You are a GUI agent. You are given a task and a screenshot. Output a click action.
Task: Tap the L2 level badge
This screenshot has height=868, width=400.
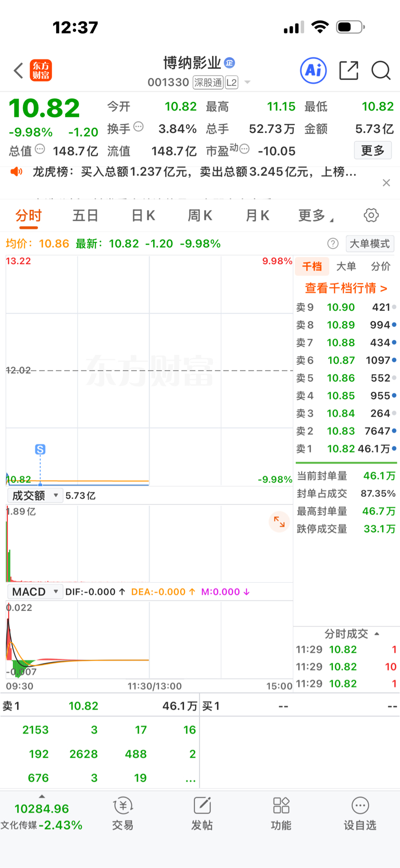[x=232, y=82]
